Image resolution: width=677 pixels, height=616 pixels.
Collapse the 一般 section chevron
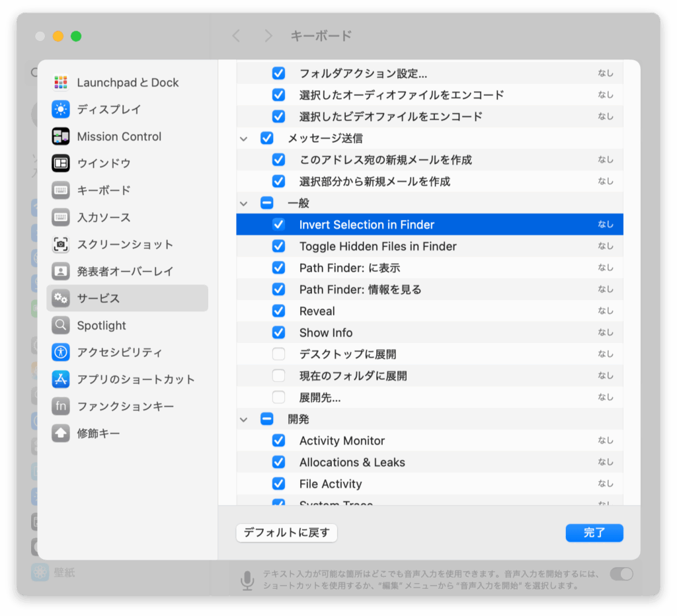tap(244, 204)
